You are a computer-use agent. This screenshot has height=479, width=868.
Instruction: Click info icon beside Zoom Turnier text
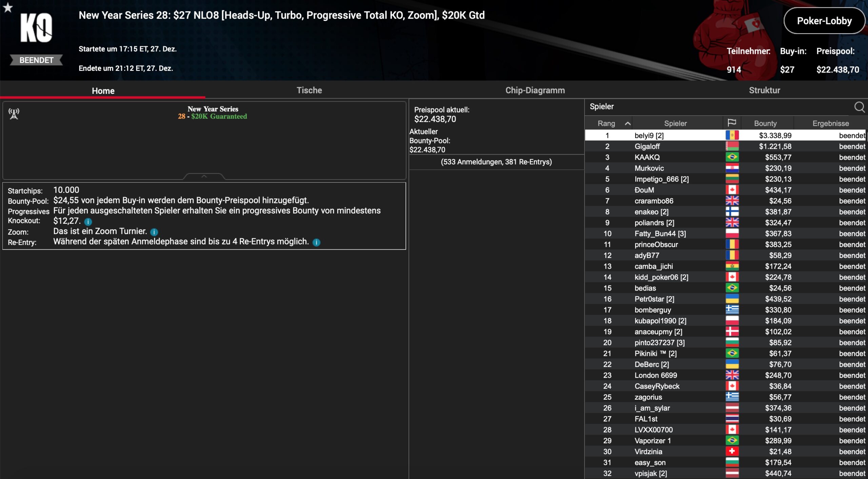[x=154, y=232]
